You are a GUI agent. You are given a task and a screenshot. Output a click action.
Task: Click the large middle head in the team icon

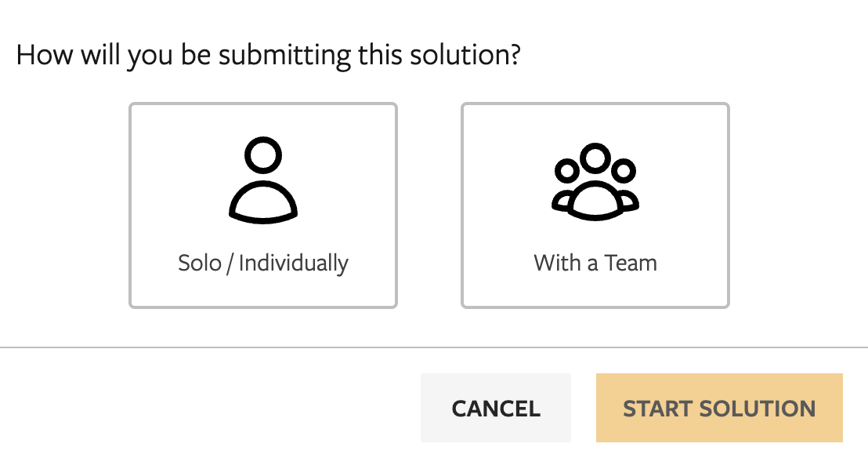pos(595,158)
